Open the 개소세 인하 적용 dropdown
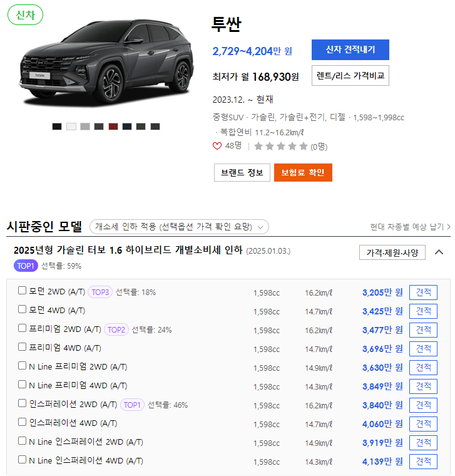 tap(179, 227)
